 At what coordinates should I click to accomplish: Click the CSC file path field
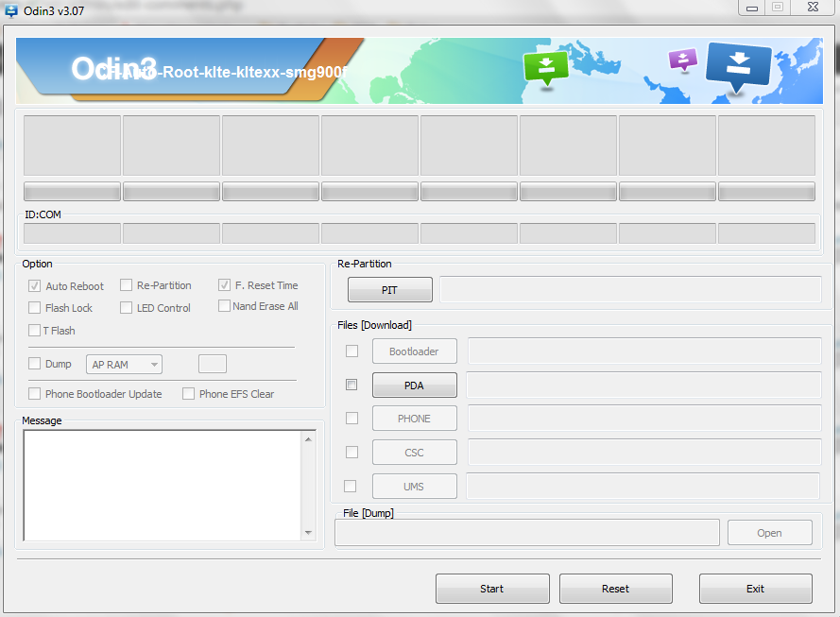click(x=644, y=452)
